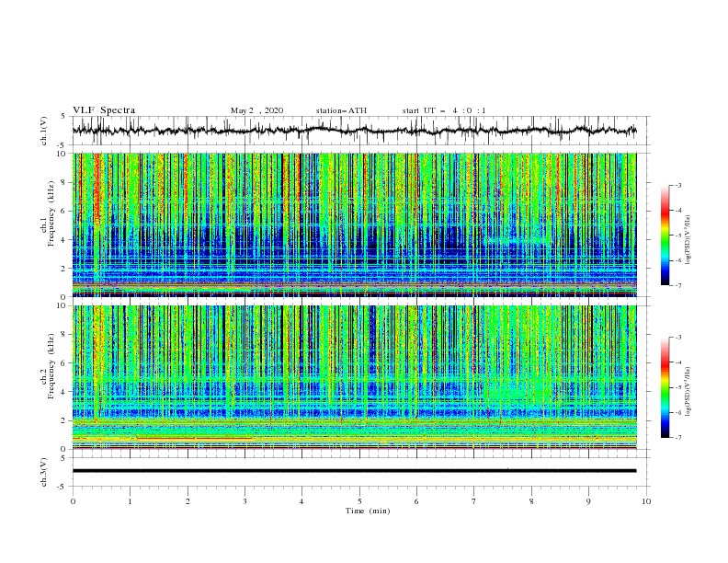Viewport: 728px width, 563px height.
Task: Click the ch.2 Frequency (kHz) axis label
Action: (x=48, y=366)
